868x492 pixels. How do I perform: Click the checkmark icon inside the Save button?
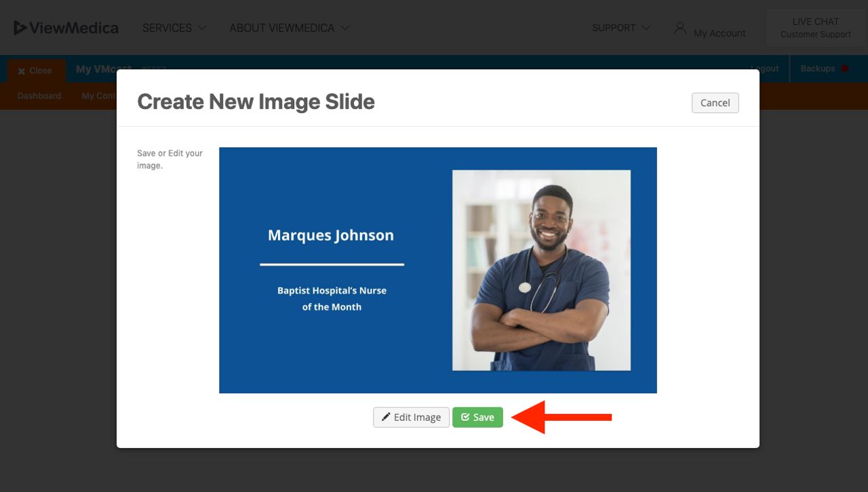(465, 417)
